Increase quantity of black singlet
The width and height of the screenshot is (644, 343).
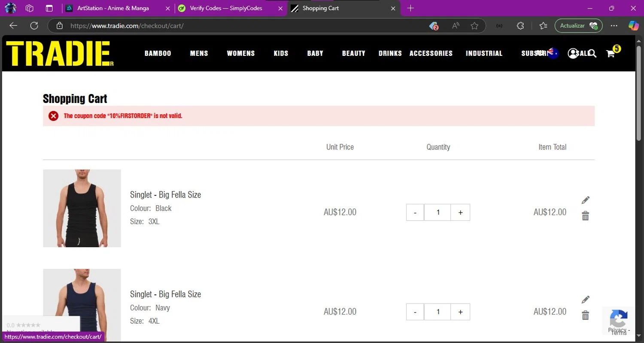(460, 212)
